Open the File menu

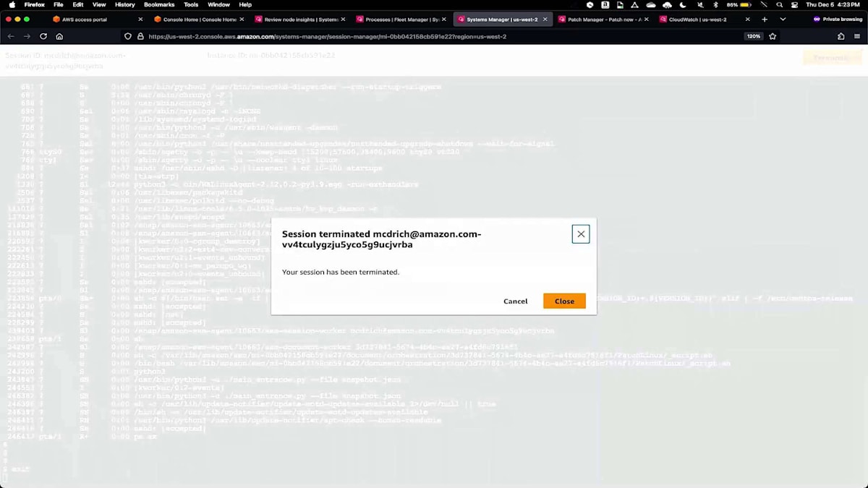click(58, 4)
